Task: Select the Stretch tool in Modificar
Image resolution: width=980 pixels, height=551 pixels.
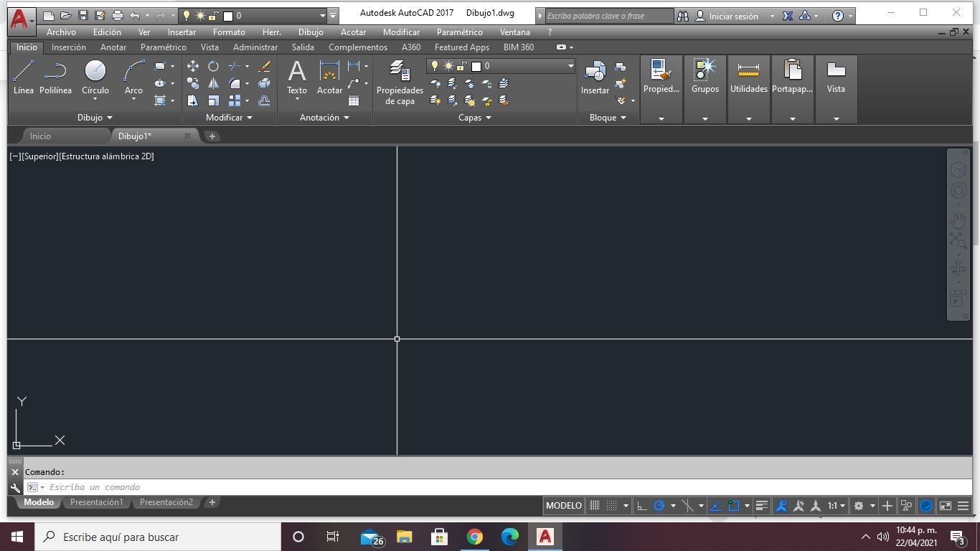Action: pos(193,100)
